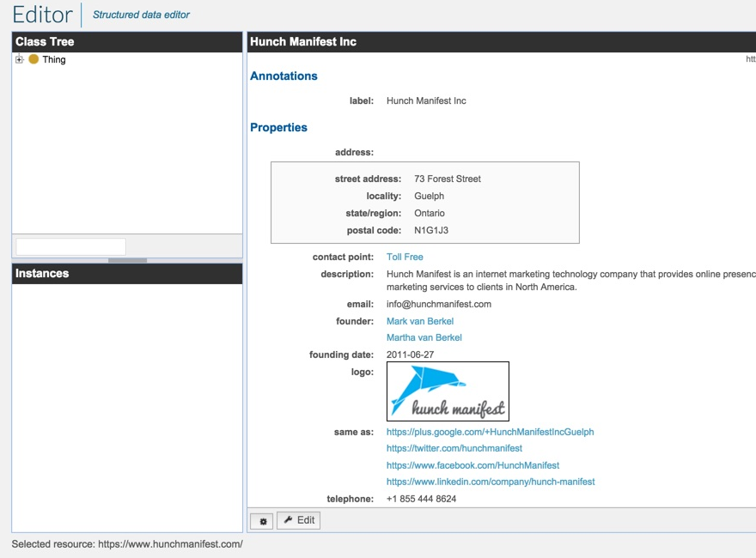Click the Editor title at top
Image resolution: width=756 pixels, height=558 pixels.
42,15
